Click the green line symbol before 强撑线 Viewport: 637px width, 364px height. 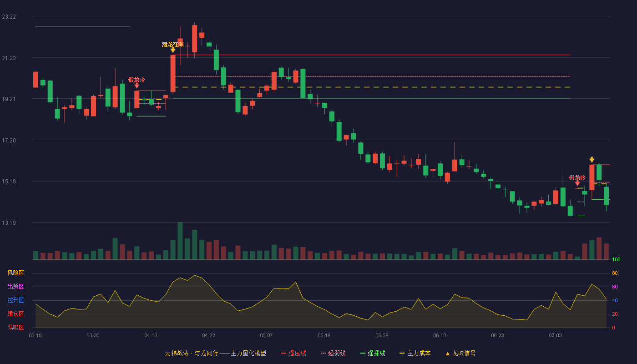click(x=363, y=353)
